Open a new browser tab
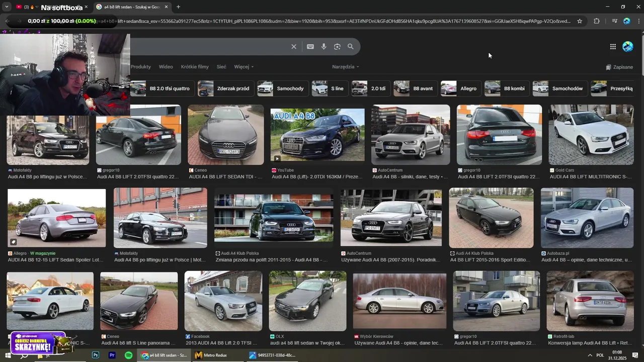Screen dimensions: 644x362 pos(178,7)
